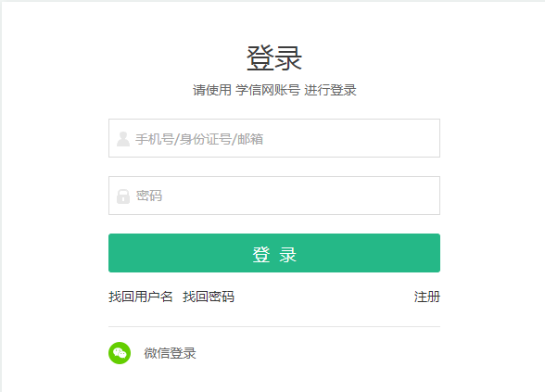Click the 录 character on green button

click(287, 255)
